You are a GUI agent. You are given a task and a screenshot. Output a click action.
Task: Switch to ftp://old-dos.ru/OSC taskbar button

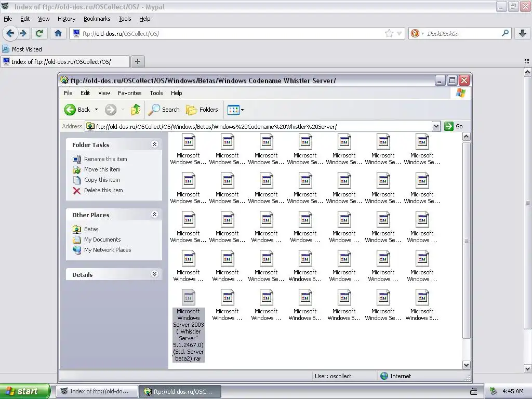tap(180, 392)
